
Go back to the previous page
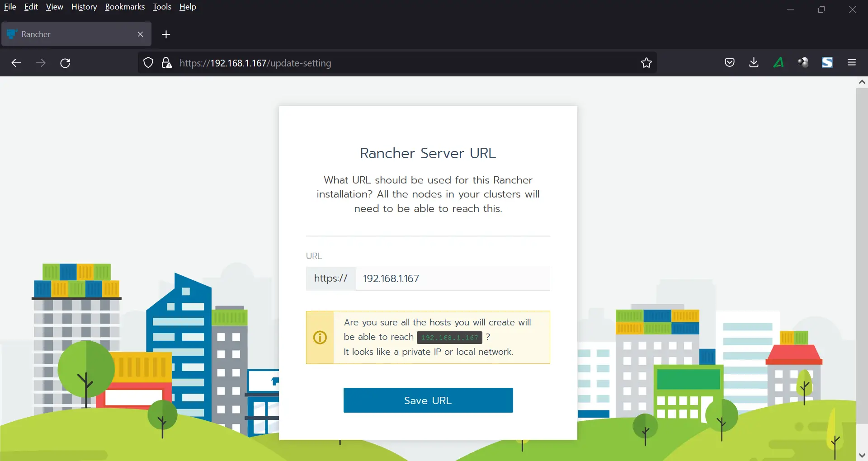tap(16, 63)
